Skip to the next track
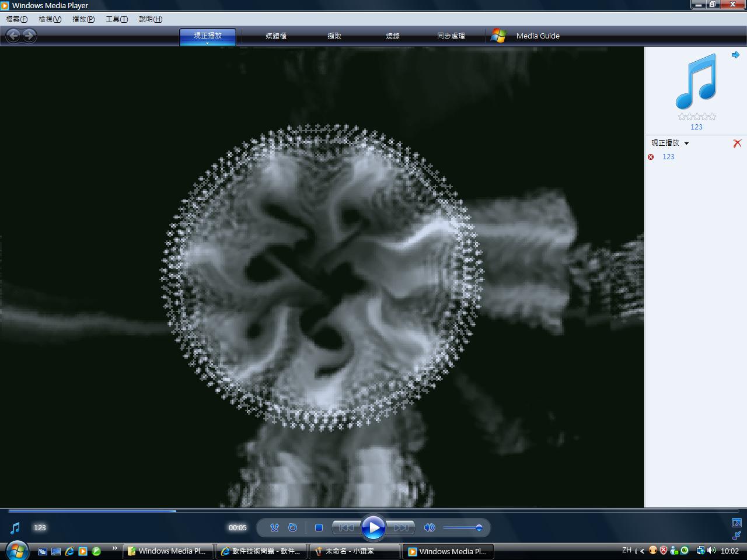 402,528
